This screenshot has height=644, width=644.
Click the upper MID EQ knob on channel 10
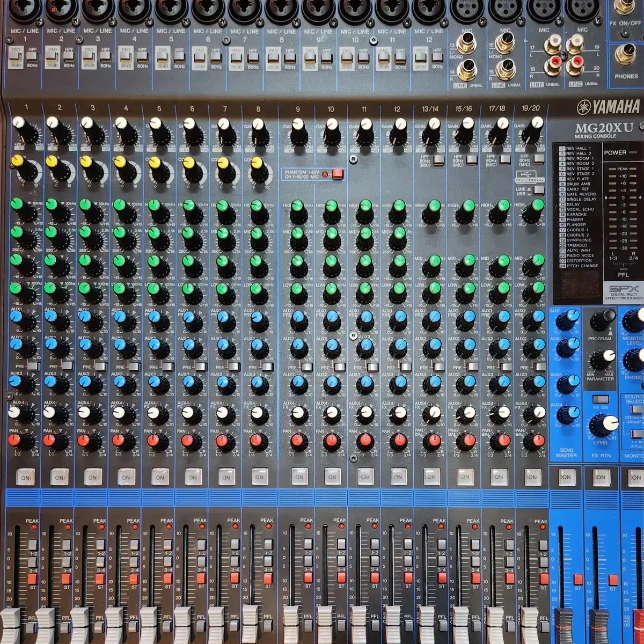(x=332, y=238)
